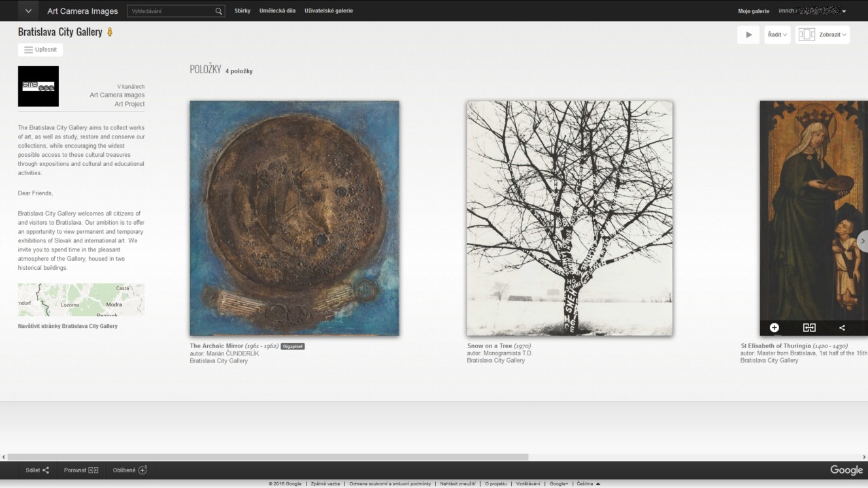
Task: Open The Archaic Mirror artwork image
Action: pos(294,218)
